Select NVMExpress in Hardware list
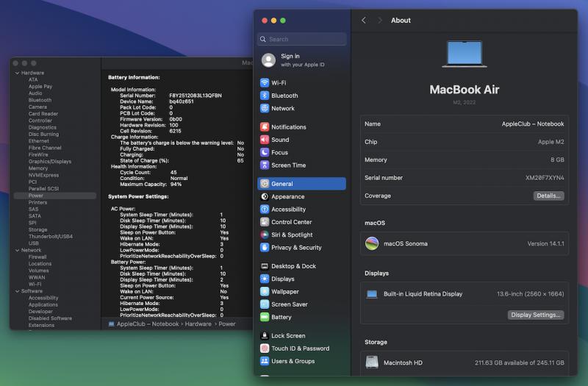Image resolution: width=588 pixels, height=386 pixels. click(43, 175)
